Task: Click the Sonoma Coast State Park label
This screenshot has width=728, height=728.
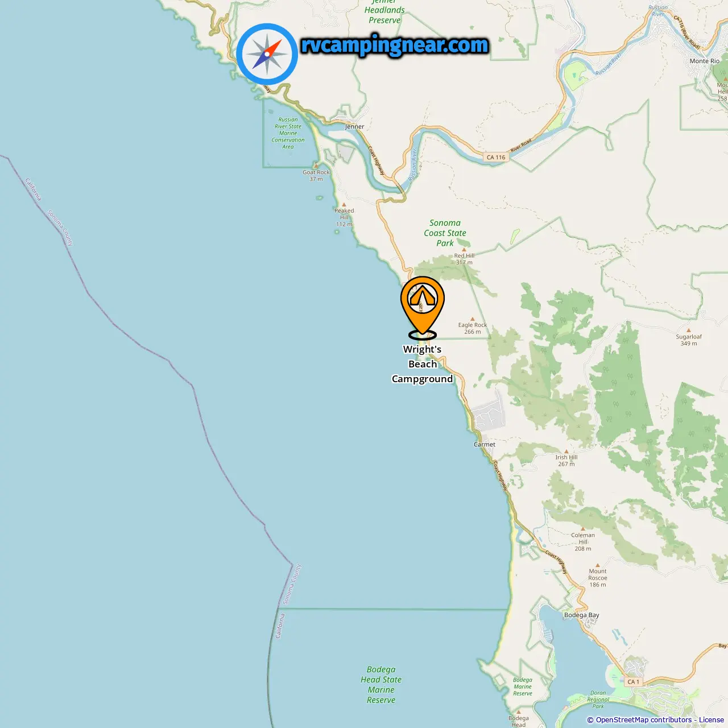Action: pyautogui.click(x=445, y=233)
